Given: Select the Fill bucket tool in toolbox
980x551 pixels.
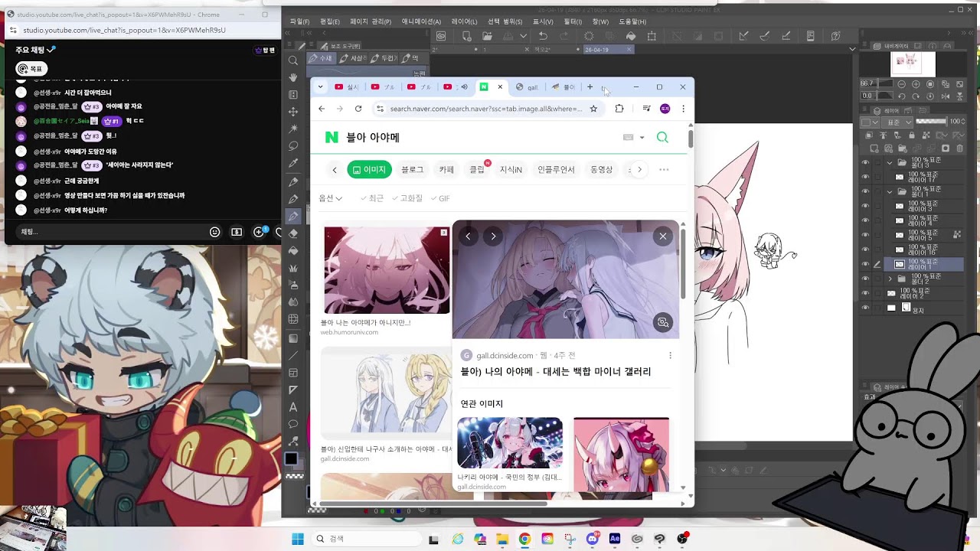Looking at the screenshot, I should click(293, 250).
